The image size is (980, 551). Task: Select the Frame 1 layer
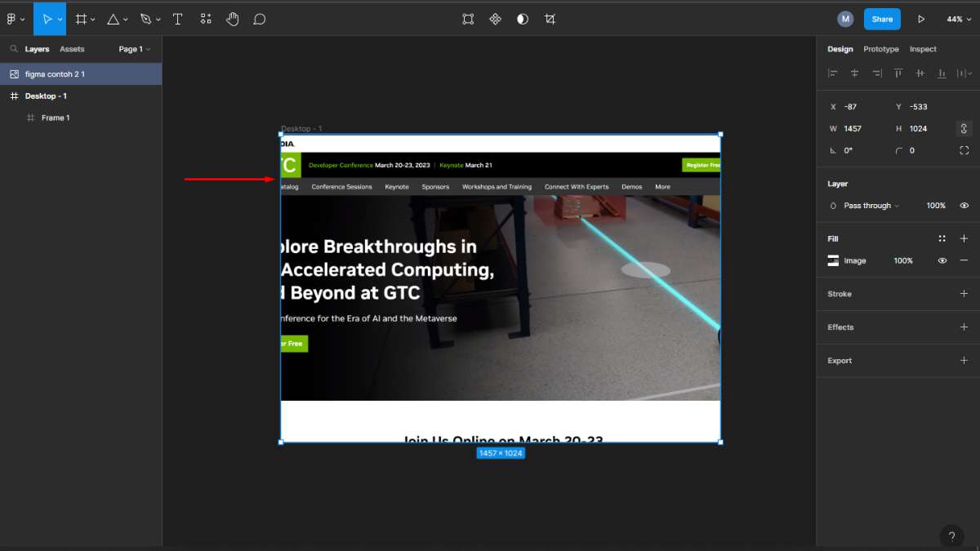coord(81,118)
